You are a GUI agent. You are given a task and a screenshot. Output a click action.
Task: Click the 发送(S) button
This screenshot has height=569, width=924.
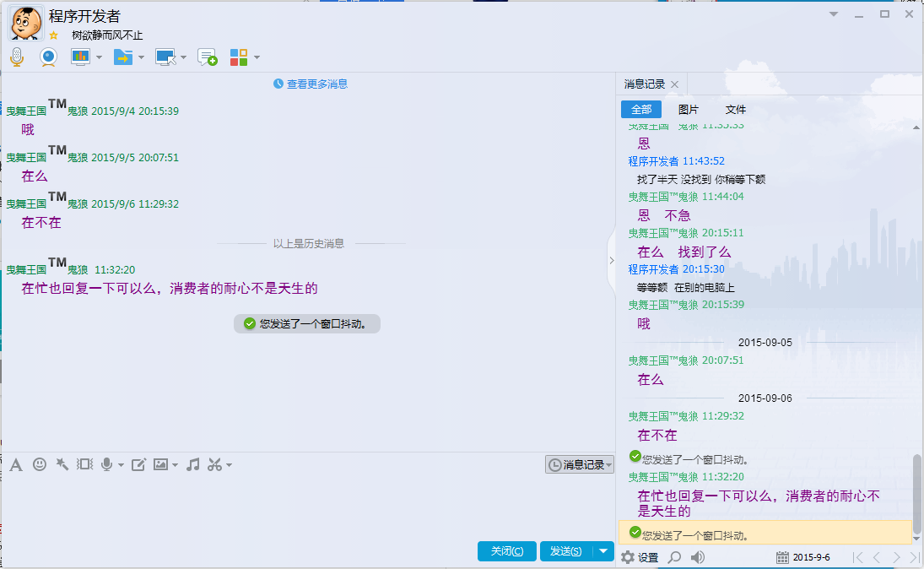point(565,550)
